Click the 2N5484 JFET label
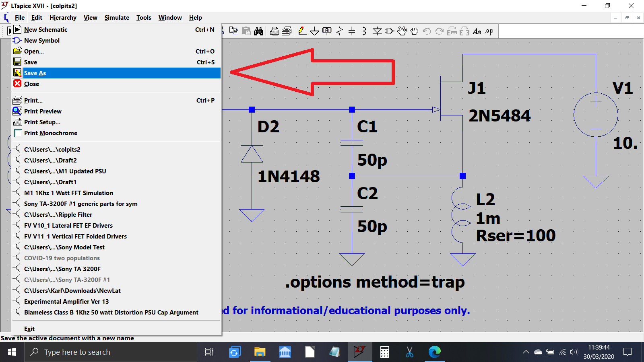The image size is (644, 362). (500, 116)
